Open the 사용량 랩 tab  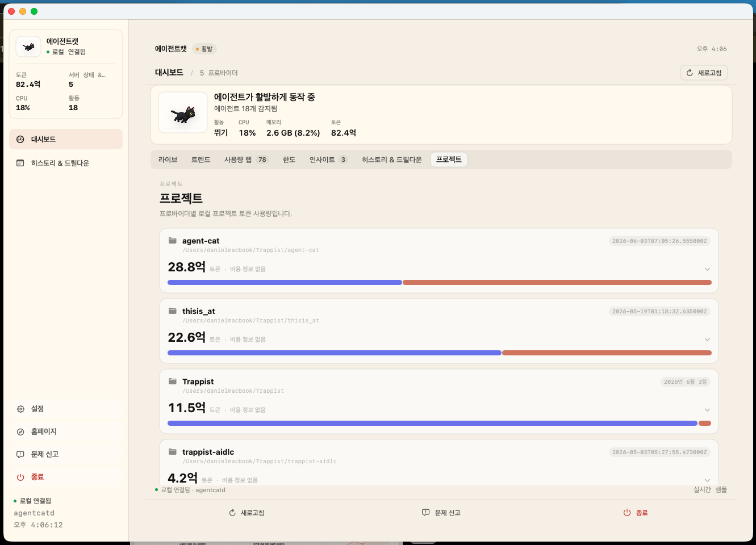246,160
